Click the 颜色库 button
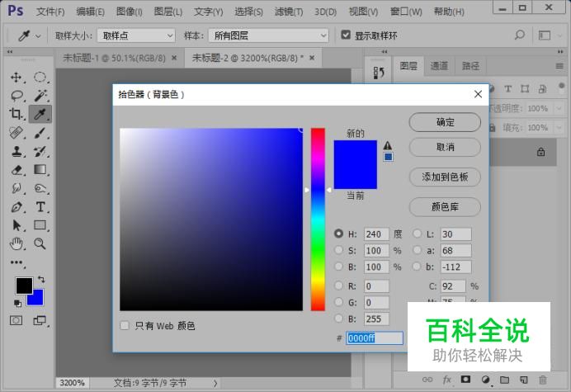Viewport: 571px width, 392px height. tap(445, 207)
